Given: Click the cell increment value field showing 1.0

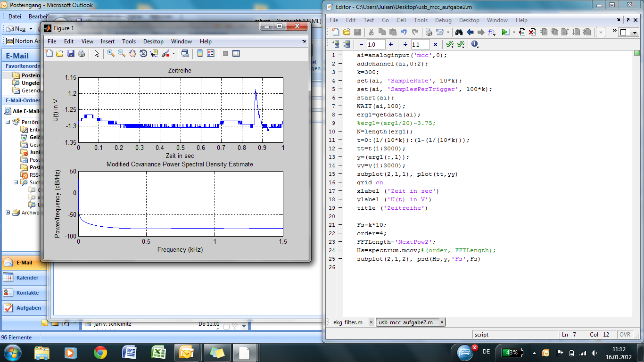Looking at the screenshot, I should tap(375, 44).
